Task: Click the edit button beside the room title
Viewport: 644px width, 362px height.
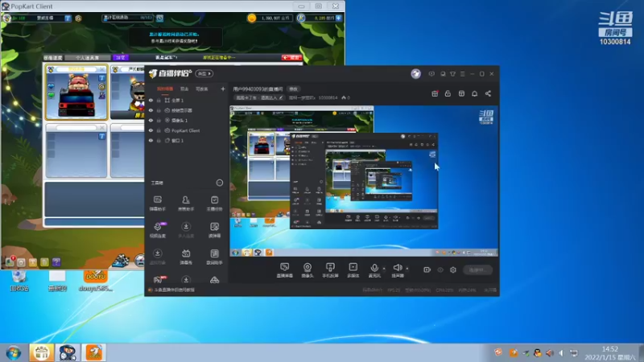Action: click(293, 88)
